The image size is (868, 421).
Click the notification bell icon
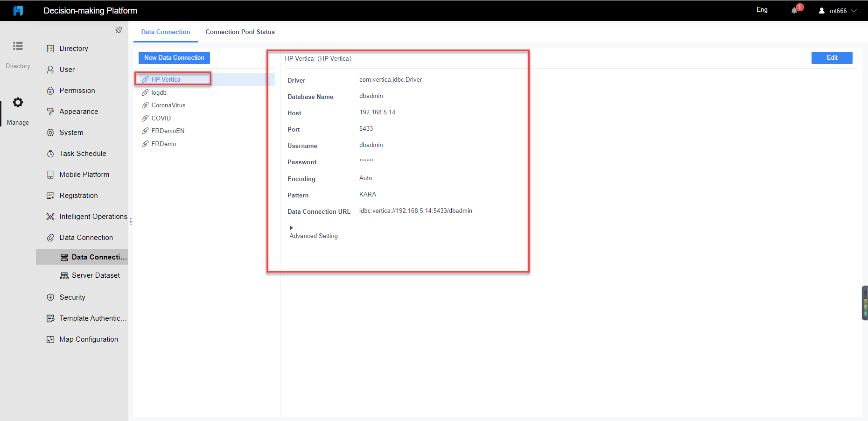794,10
